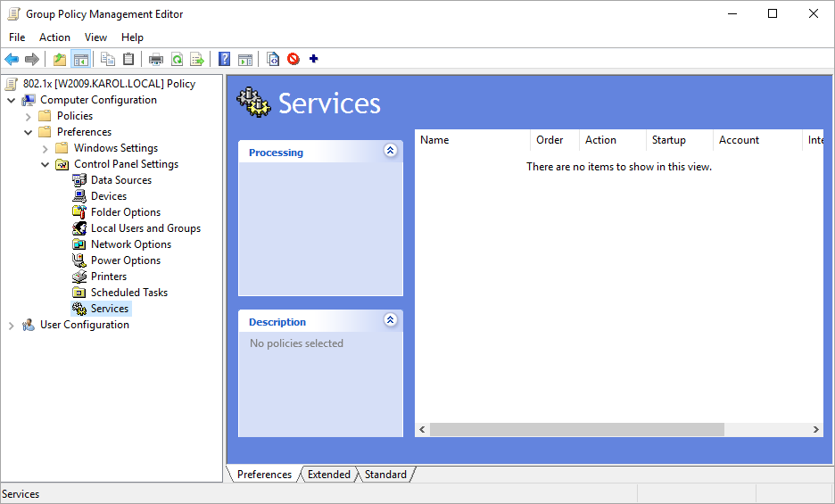Image resolution: width=835 pixels, height=504 pixels.
Task: Click the Refresh toolbar icon
Action: 177,60
